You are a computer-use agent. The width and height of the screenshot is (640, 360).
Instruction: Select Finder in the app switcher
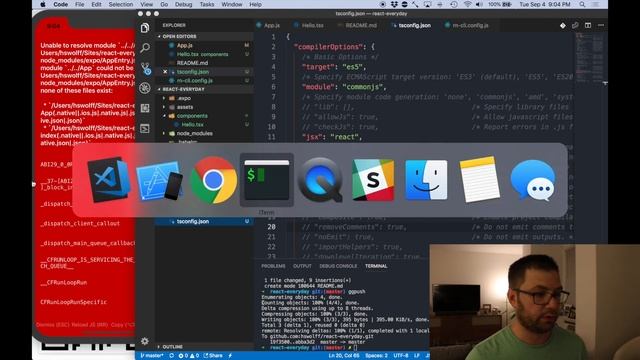click(x=426, y=180)
